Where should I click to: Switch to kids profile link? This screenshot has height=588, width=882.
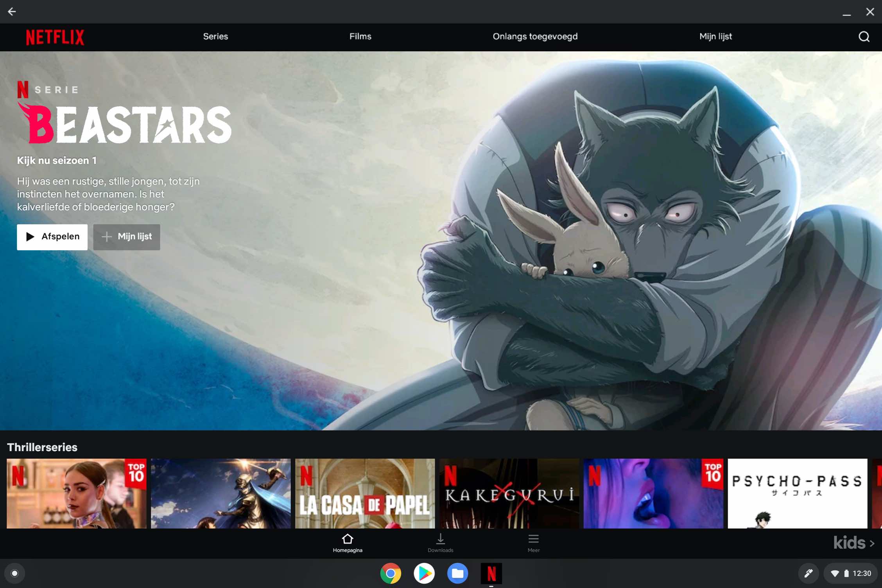pyautogui.click(x=854, y=543)
